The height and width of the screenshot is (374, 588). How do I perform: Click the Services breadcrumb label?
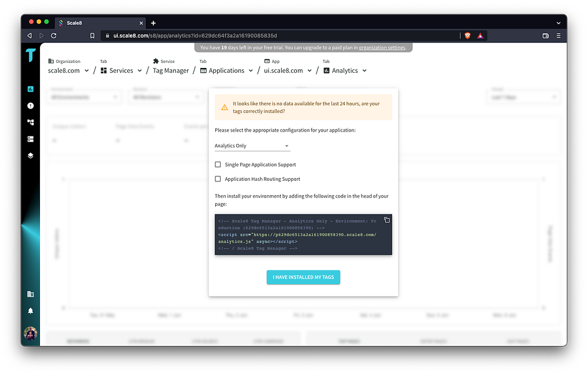coord(121,70)
